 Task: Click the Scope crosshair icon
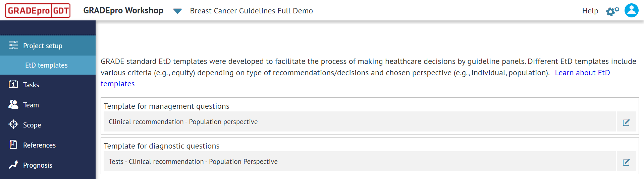13,124
